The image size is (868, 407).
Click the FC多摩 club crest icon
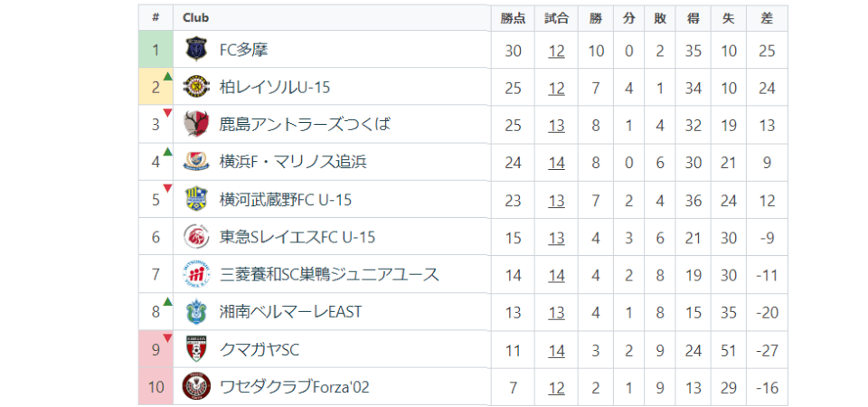click(196, 50)
